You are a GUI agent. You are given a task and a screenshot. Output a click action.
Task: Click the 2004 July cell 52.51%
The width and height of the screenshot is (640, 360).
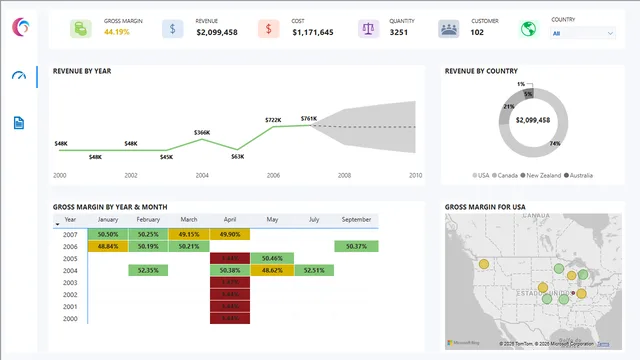[314, 270]
